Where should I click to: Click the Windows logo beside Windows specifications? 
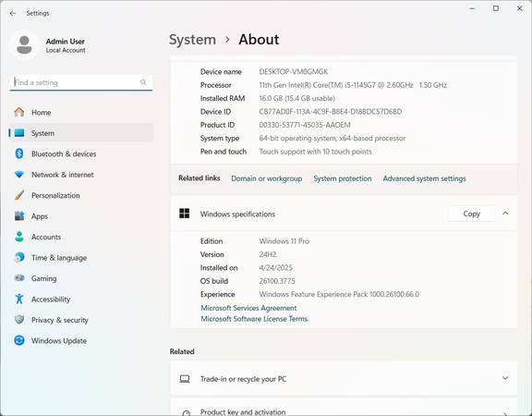(184, 214)
